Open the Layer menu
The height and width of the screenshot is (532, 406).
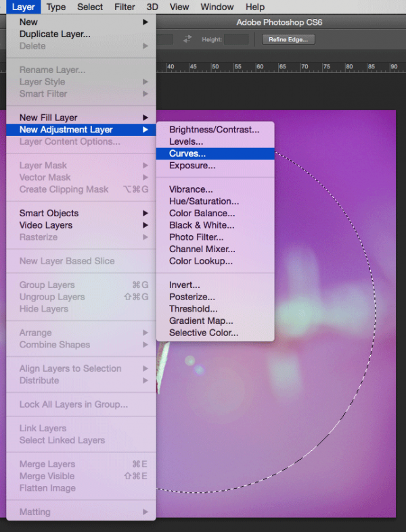[x=24, y=7]
